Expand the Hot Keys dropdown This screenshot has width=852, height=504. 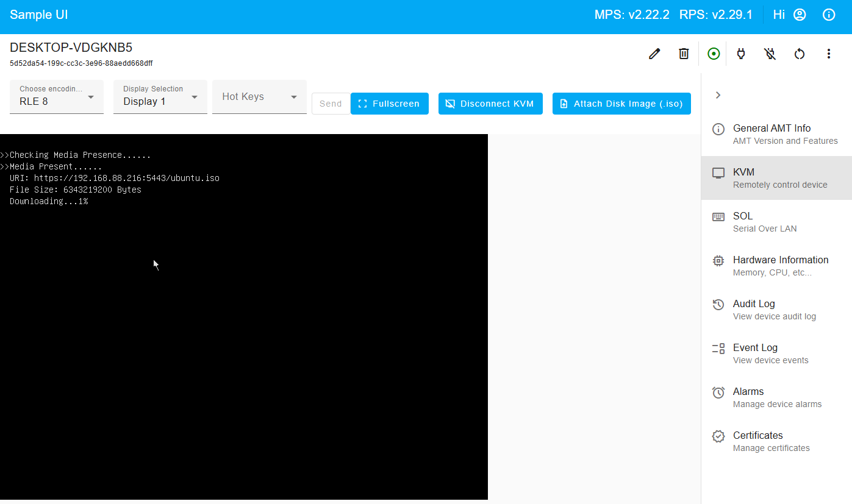[259, 97]
